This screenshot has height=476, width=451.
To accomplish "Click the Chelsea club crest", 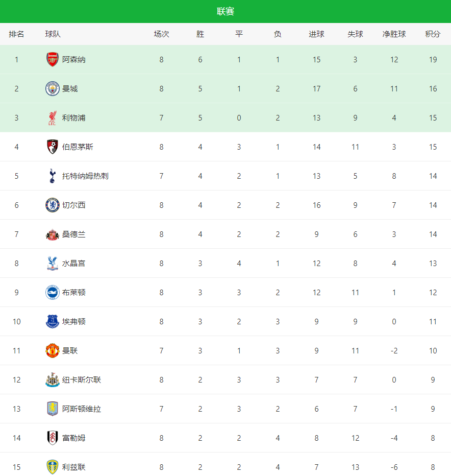I will (52, 205).
